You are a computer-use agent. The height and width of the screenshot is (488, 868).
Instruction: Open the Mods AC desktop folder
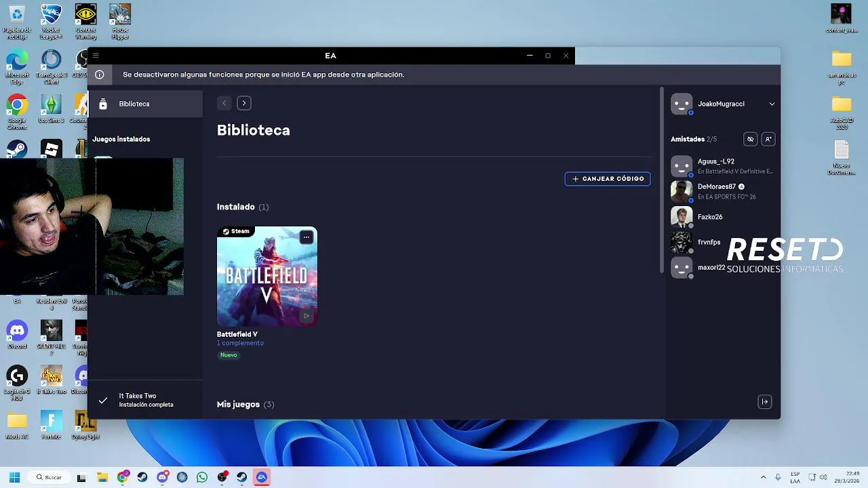coord(17,426)
